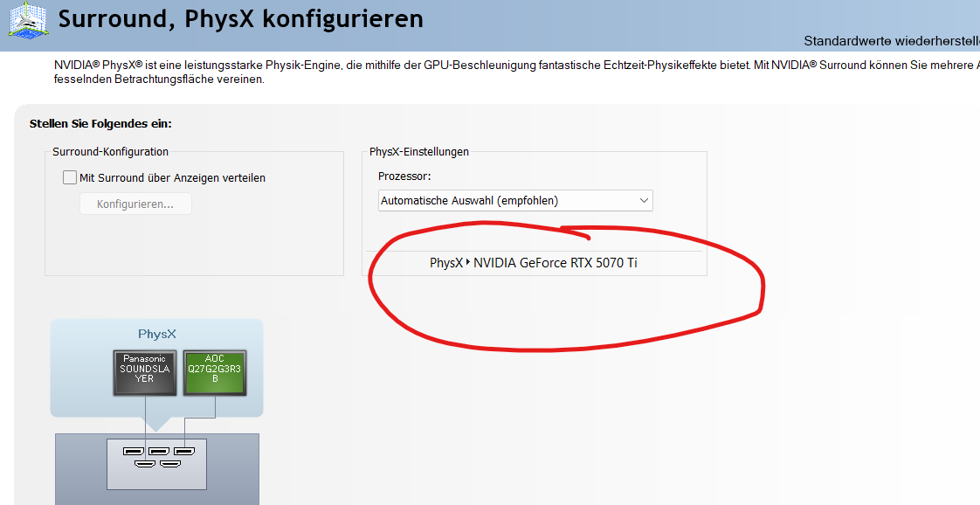Select the AOC Q27G2G3R3B display icon
Image resolution: width=980 pixels, height=505 pixels.
(x=214, y=373)
